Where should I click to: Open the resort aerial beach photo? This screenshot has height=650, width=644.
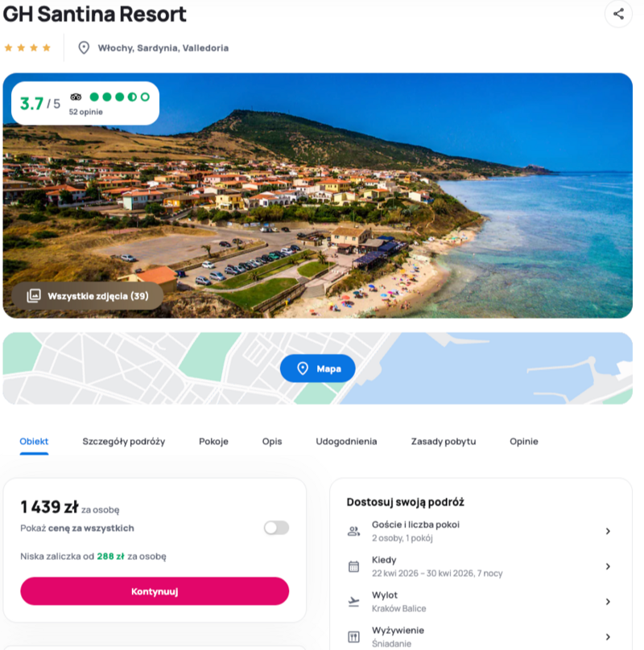pos(317,195)
